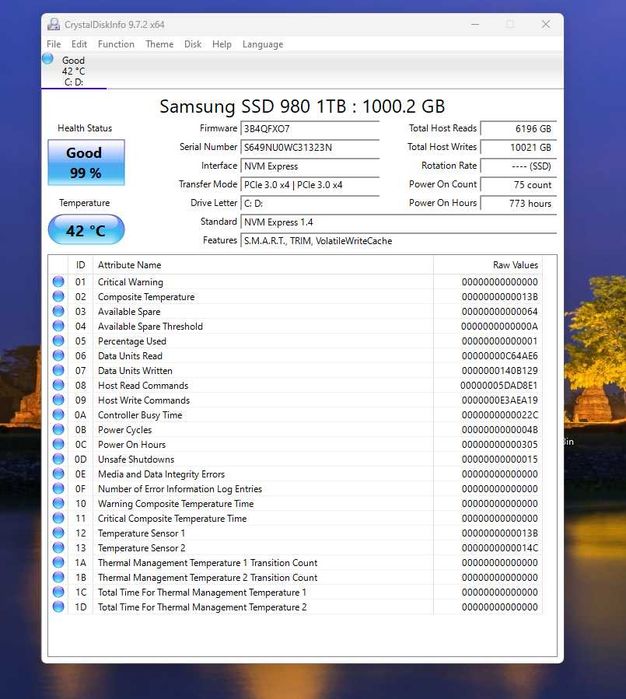Click the Rotation Rate value field

519,166
